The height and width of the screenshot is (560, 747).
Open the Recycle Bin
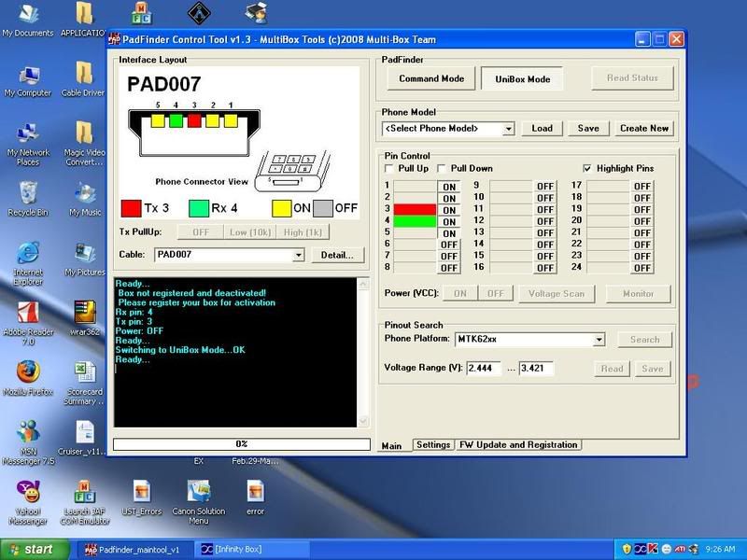[x=28, y=200]
